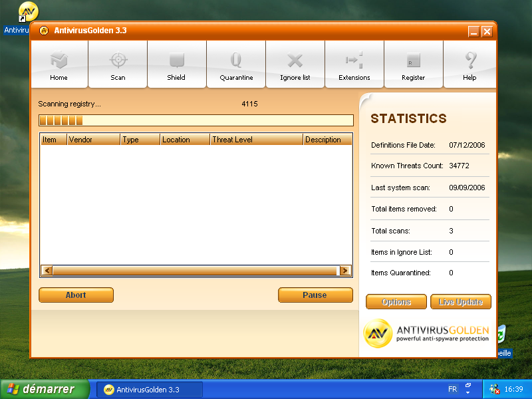
Task: Sort by the Item column header
Action: (x=54, y=140)
